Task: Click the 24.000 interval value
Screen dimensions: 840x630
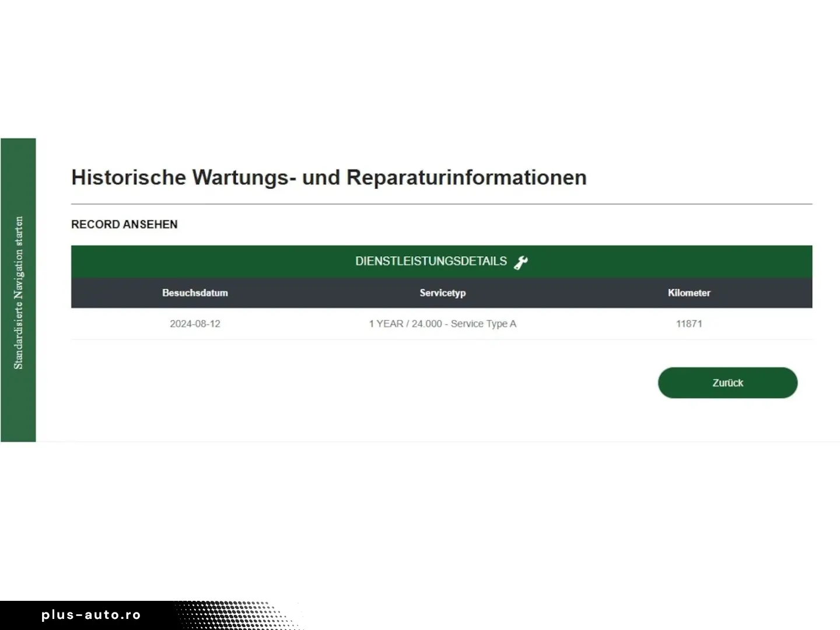Action: (x=426, y=324)
